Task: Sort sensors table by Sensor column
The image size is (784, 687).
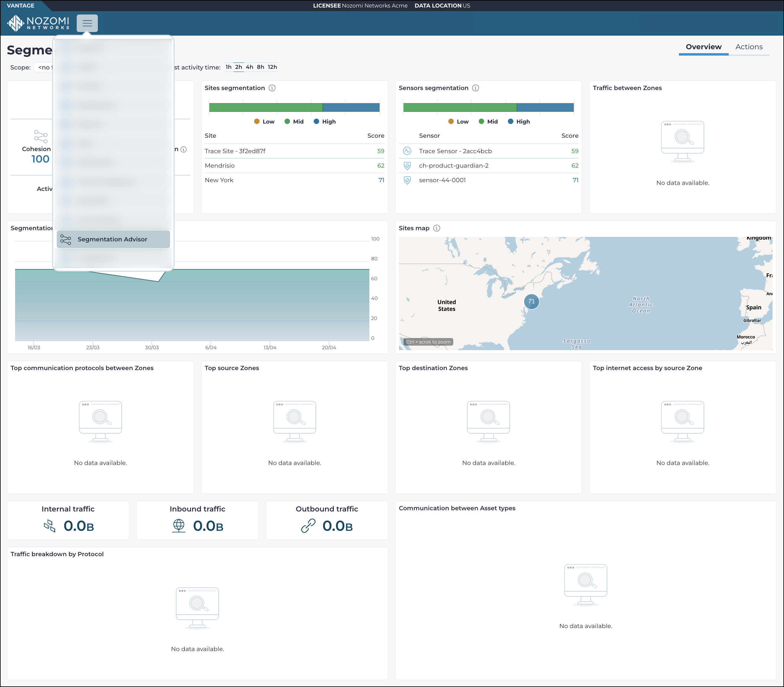Action: (429, 136)
